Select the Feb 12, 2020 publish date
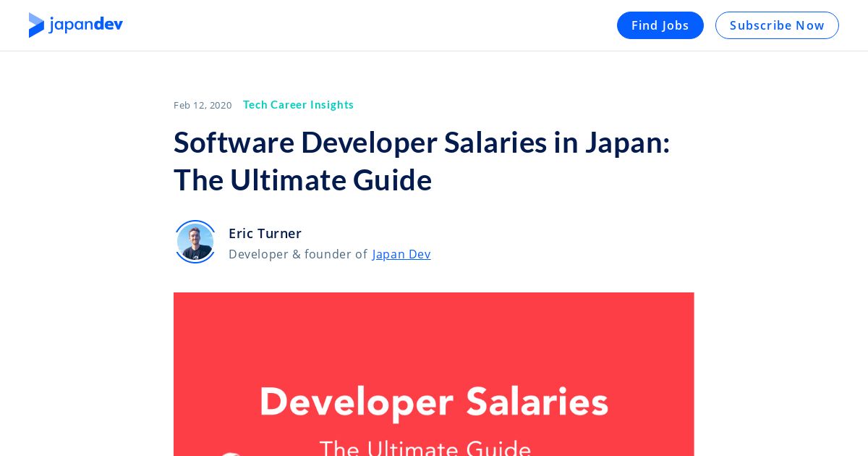The image size is (868, 456). [203, 105]
